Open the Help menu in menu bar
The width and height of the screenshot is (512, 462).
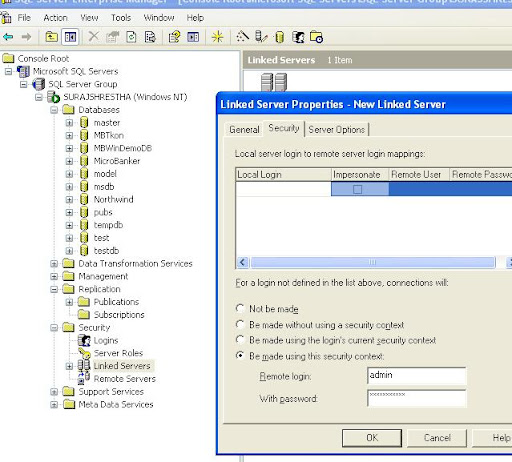(x=195, y=18)
